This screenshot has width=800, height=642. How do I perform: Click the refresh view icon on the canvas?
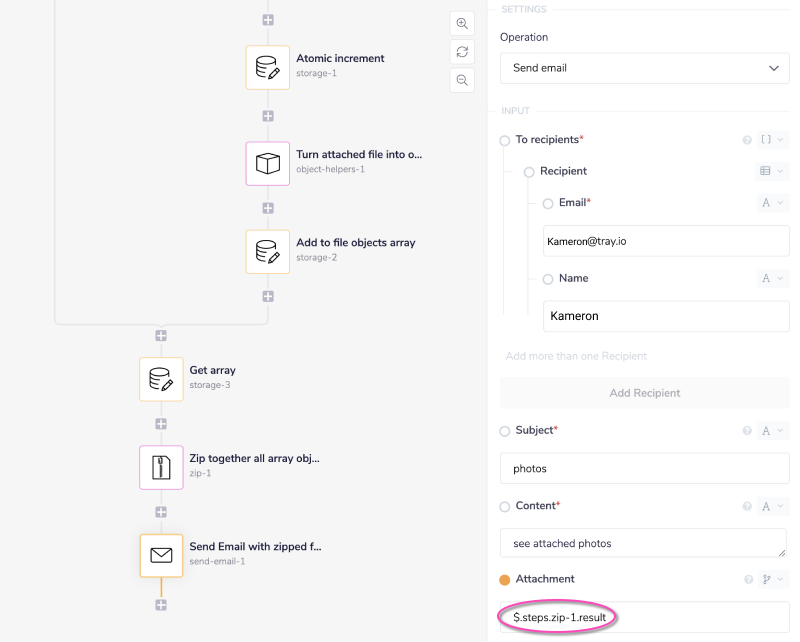click(462, 52)
